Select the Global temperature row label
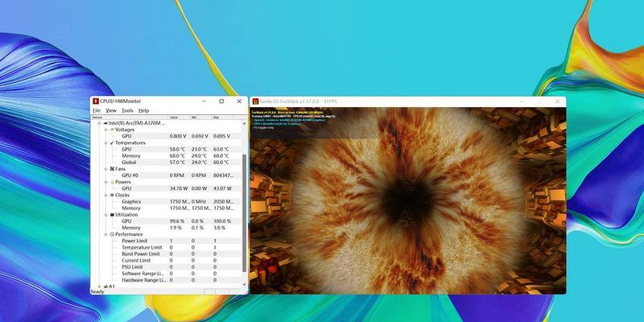644x322 pixels. 129,163
